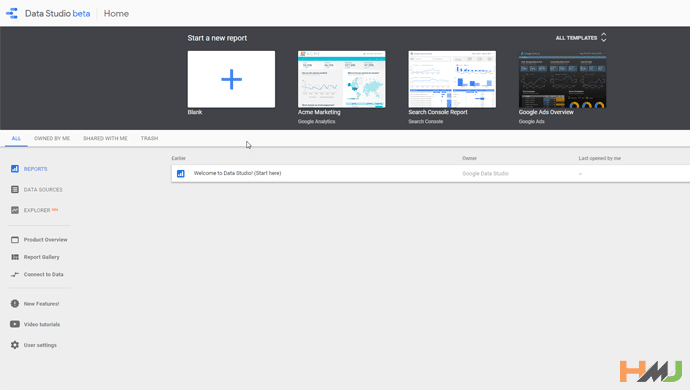The height and width of the screenshot is (390, 690).
Task: Click the Blank template label
Action: pyautogui.click(x=195, y=112)
